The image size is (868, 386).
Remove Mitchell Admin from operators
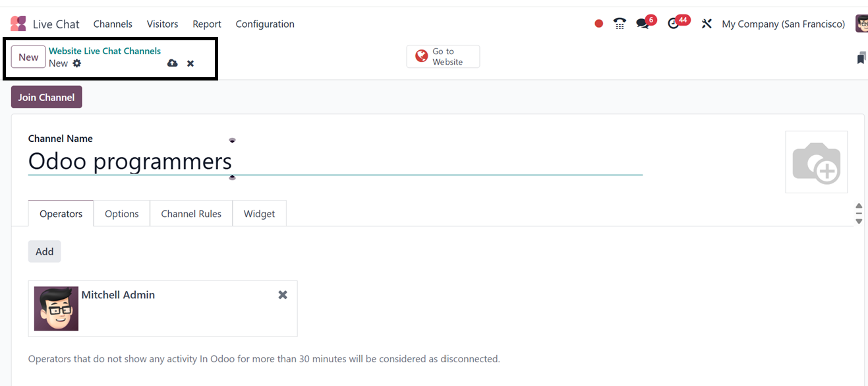(x=283, y=295)
